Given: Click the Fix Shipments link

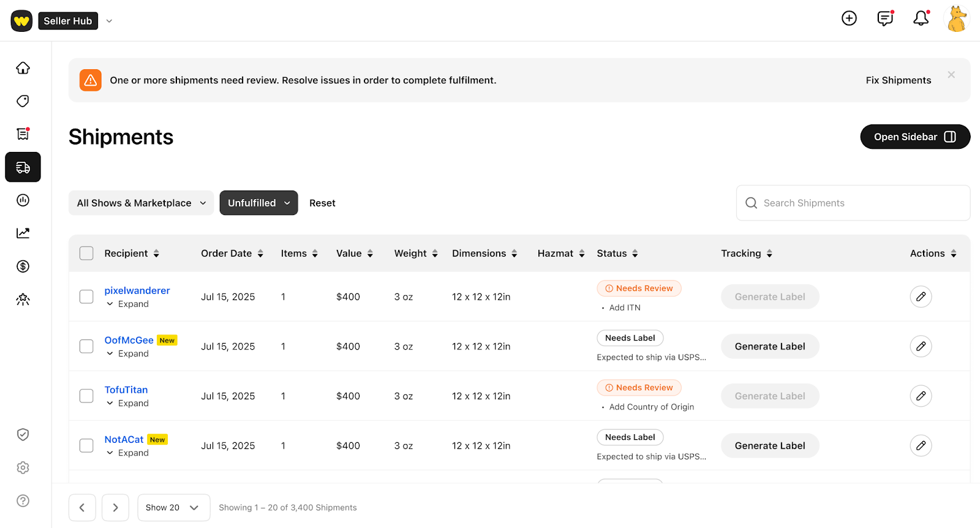Looking at the screenshot, I should pyautogui.click(x=898, y=80).
